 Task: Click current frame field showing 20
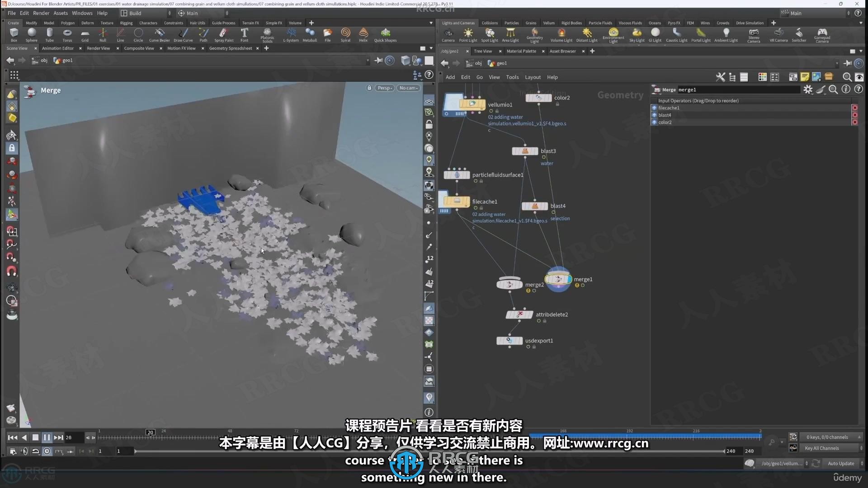(x=74, y=437)
